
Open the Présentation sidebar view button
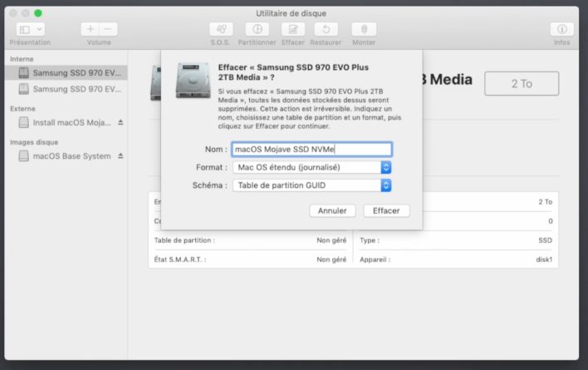pyautogui.click(x=31, y=29)
